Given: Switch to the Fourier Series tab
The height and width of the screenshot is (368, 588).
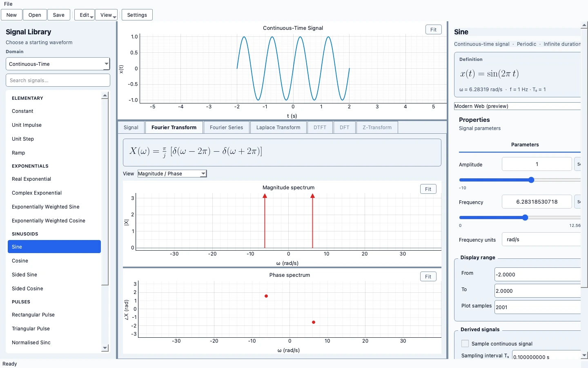Looking at the screenshot, I should click(x=226, y=128).
